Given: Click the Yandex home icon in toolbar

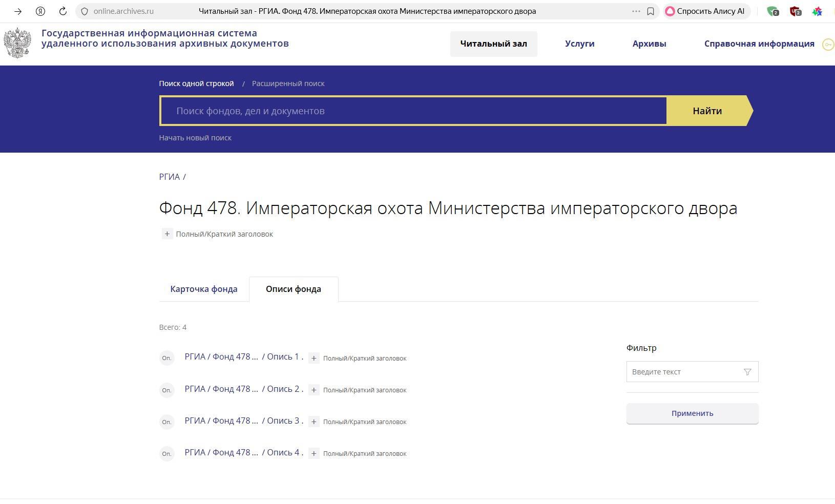Looking at the screenshot, I should point(40,11).
